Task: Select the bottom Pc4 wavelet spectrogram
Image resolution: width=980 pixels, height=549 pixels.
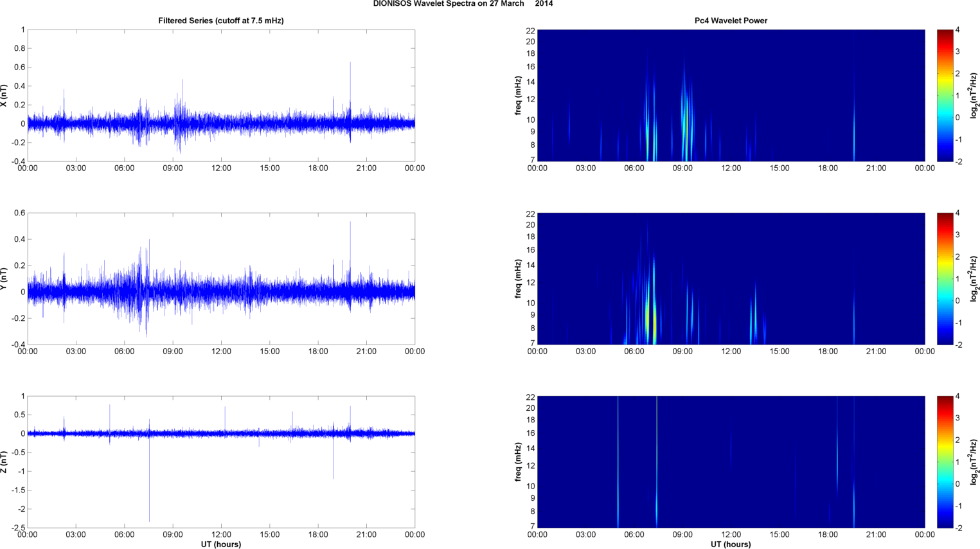Action: click(731, 462)
